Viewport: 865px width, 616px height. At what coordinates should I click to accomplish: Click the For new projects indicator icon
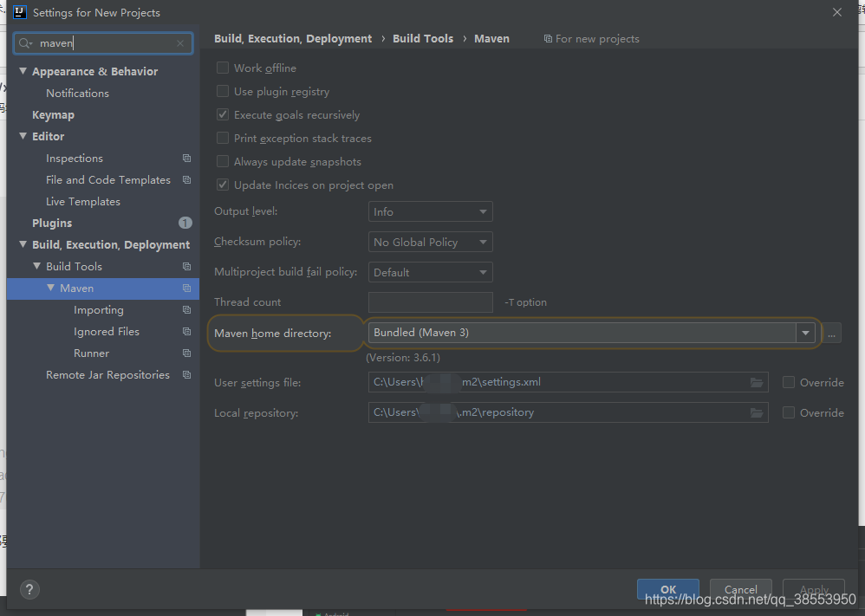point(548,39)
